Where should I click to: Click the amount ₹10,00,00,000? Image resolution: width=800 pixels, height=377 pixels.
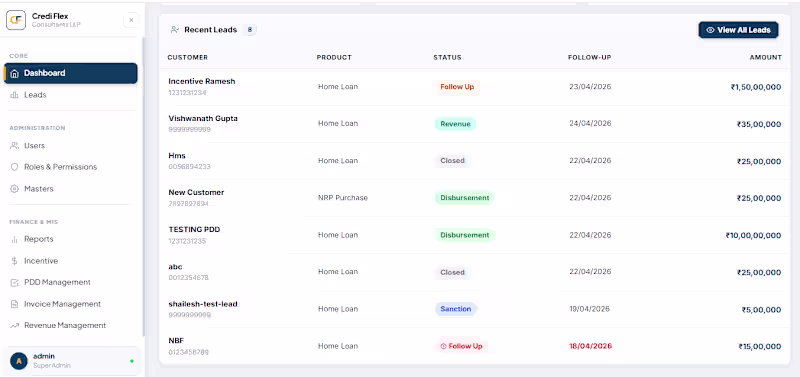753,236
